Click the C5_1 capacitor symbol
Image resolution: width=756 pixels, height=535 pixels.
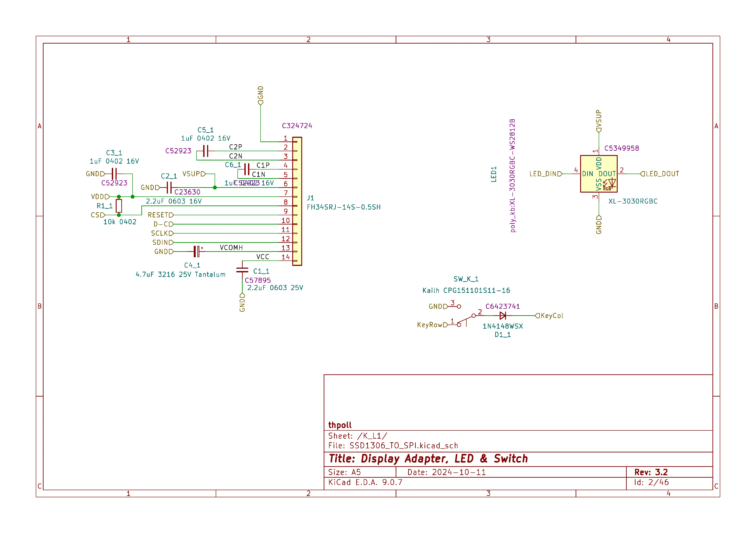206,151
